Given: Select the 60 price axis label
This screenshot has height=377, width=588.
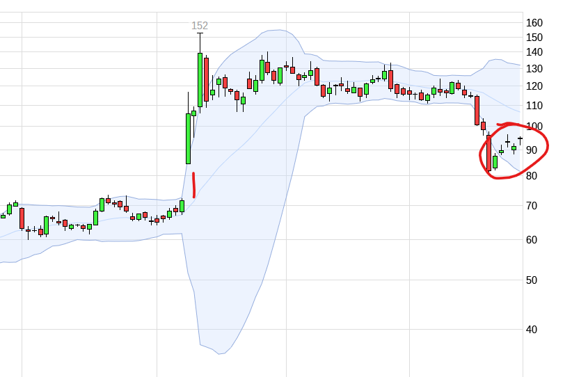Looking at the screenshot, I should tap(532, 240).
